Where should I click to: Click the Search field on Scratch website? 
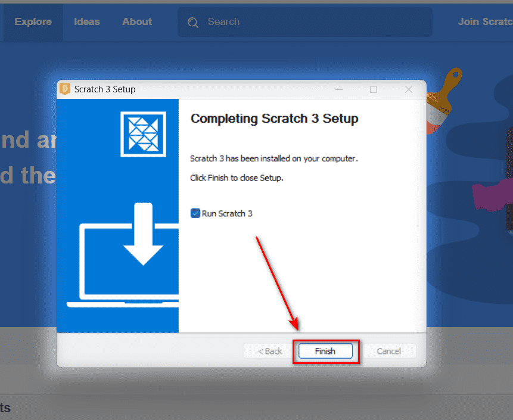click(x=304, y=22)
